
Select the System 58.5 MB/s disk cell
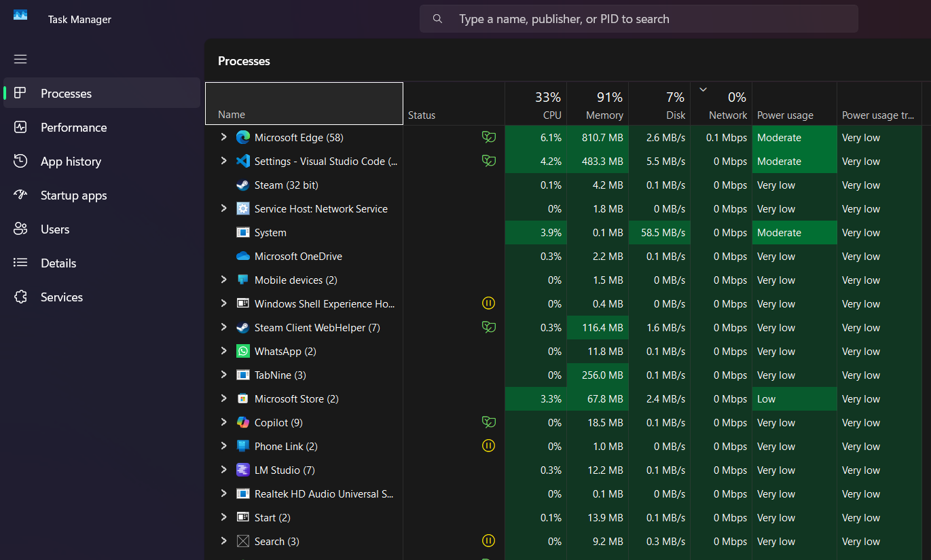(x=659, y=233)
